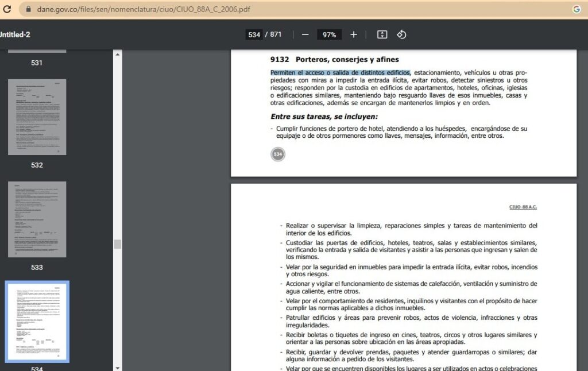The width and height of the screenshot is (588, 371).
Task: Click the site security lock icon
Action: 28,10
